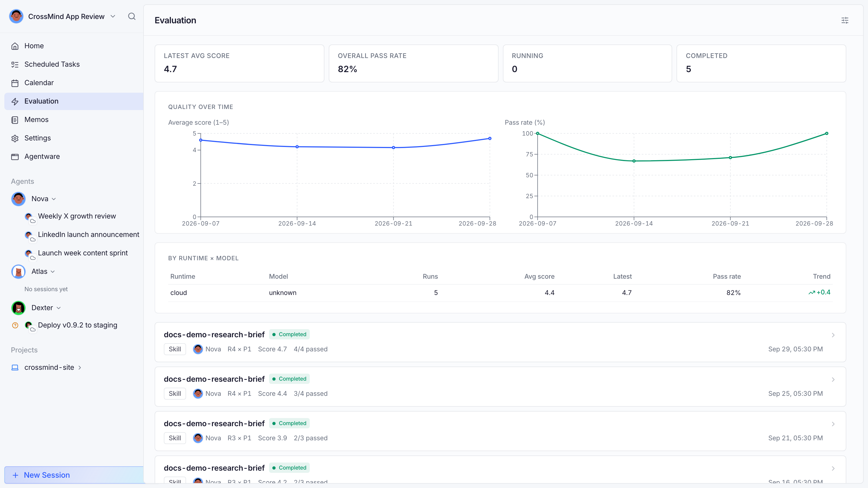
Task: Open LinkedIn launch announcement session
Action: pyautogui.click(x=88, y=235)
